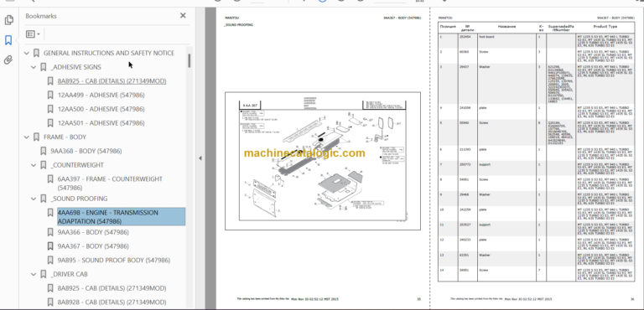Click part number 253527 in table
Image resolution: width=644 pixels, height=310 pixels.
[465, 225]
